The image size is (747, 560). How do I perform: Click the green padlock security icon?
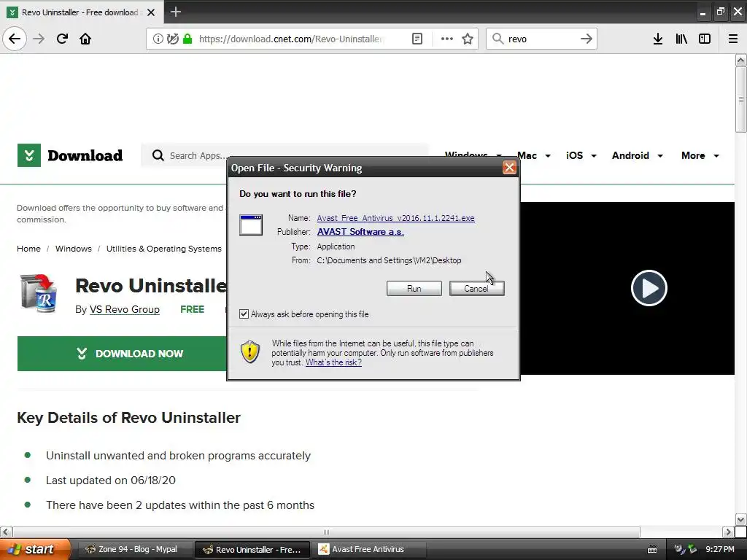point(187,39)
